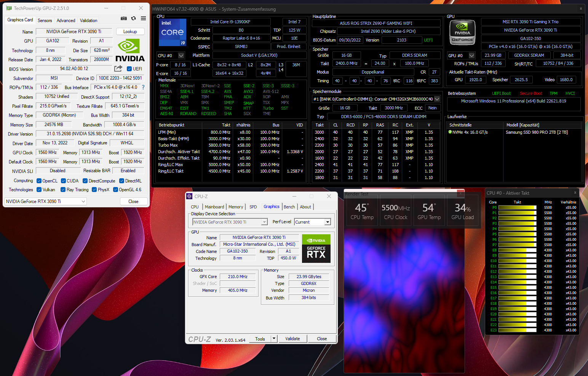Switch to the Advanced tab in GPU-Z
The width and height of the screenshot is (588, 376).
[66, 21]
